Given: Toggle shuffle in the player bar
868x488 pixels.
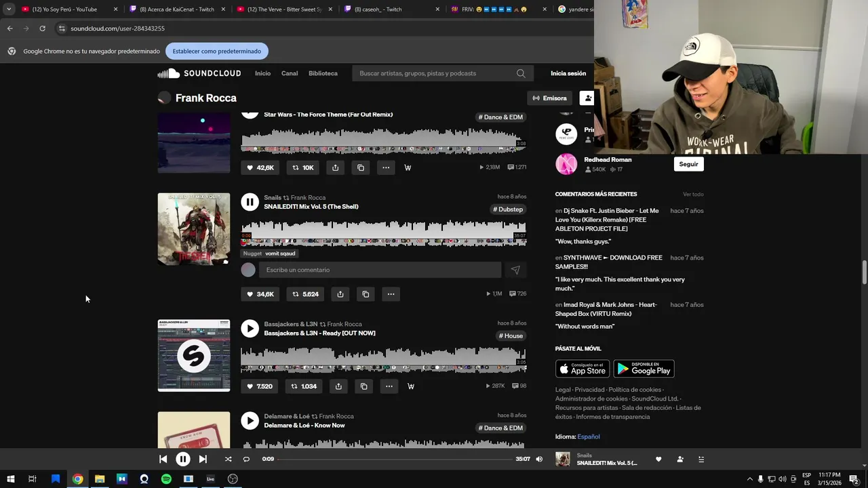Looking at the screenshot, I should tap(228, 459).
